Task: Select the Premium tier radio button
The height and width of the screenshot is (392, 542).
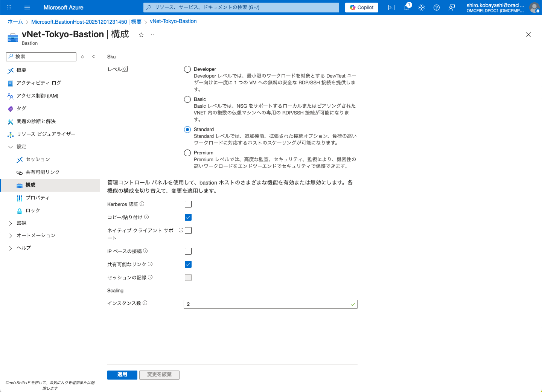Action: coord(187,153)
